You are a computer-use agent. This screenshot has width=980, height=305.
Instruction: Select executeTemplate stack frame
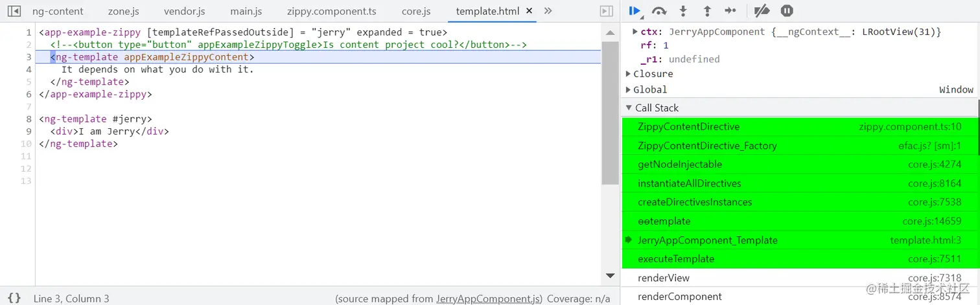[800, 258]
